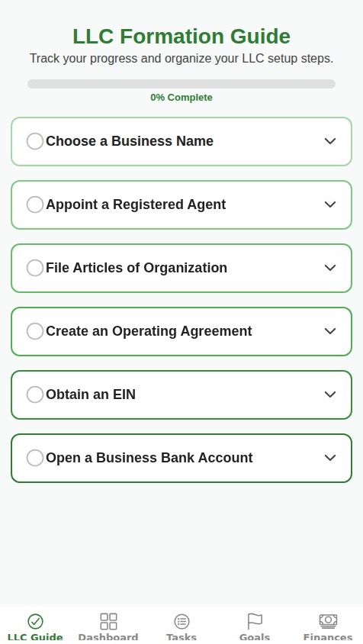The width and height of the screenshot is (363, 644).
Task: Mark Choose a Business Name complete
Action: [35, 141]
